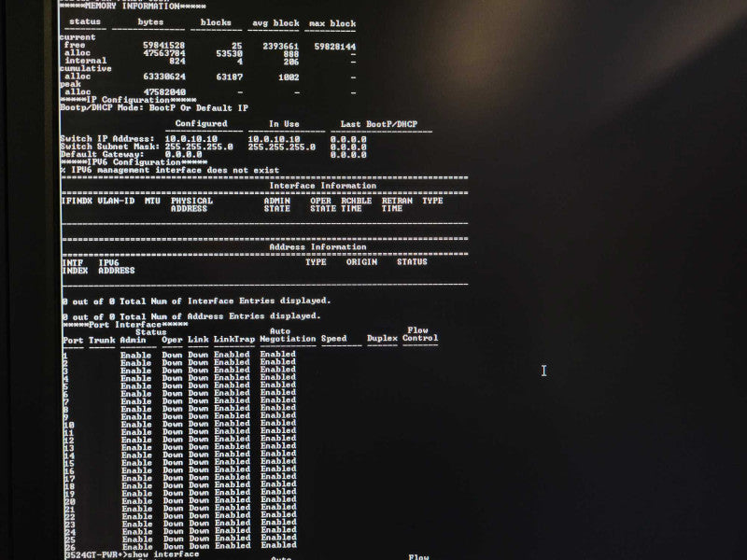
Task: Click configured subnet mask 255.255.255.0
Action: (199, 147)
